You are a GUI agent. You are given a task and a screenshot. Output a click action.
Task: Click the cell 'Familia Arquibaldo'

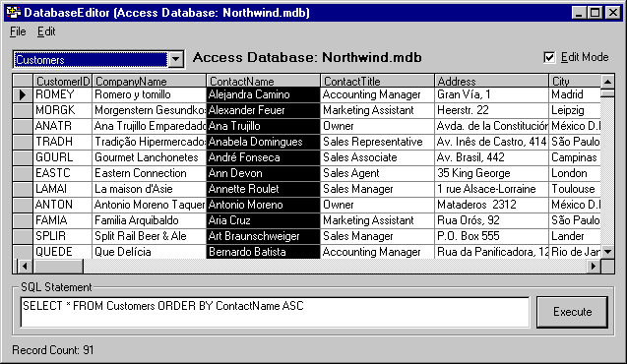click(150, 220)
